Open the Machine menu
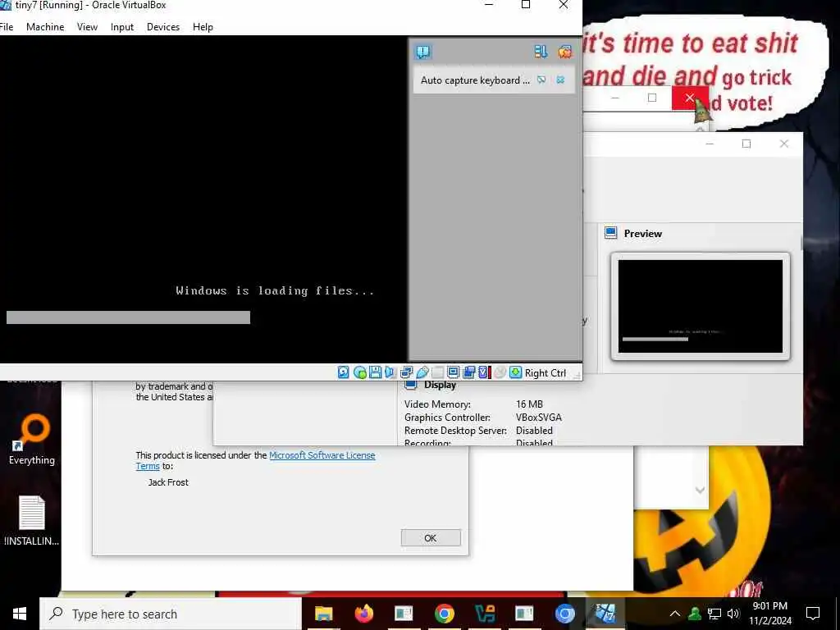 coord(45,27)
